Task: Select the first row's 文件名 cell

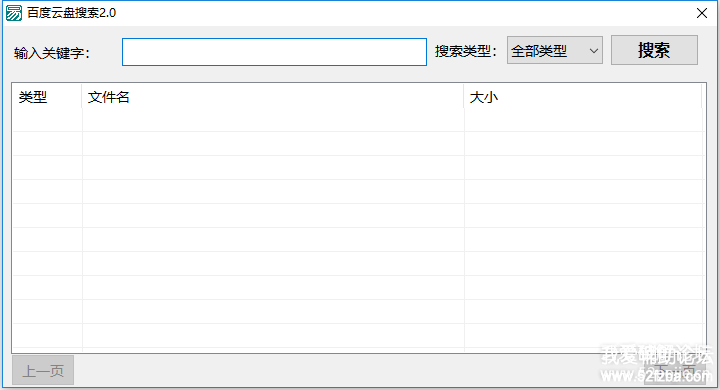Action: coord(273,120)
